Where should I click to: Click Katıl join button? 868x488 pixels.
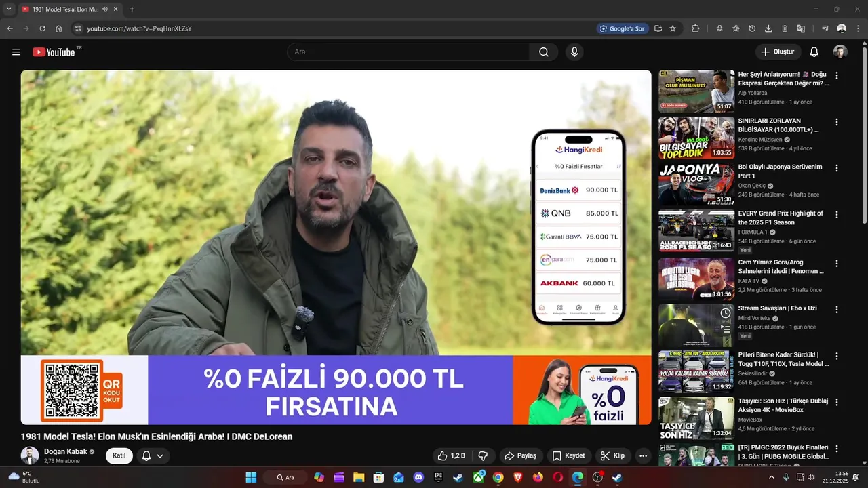point(119,455)
